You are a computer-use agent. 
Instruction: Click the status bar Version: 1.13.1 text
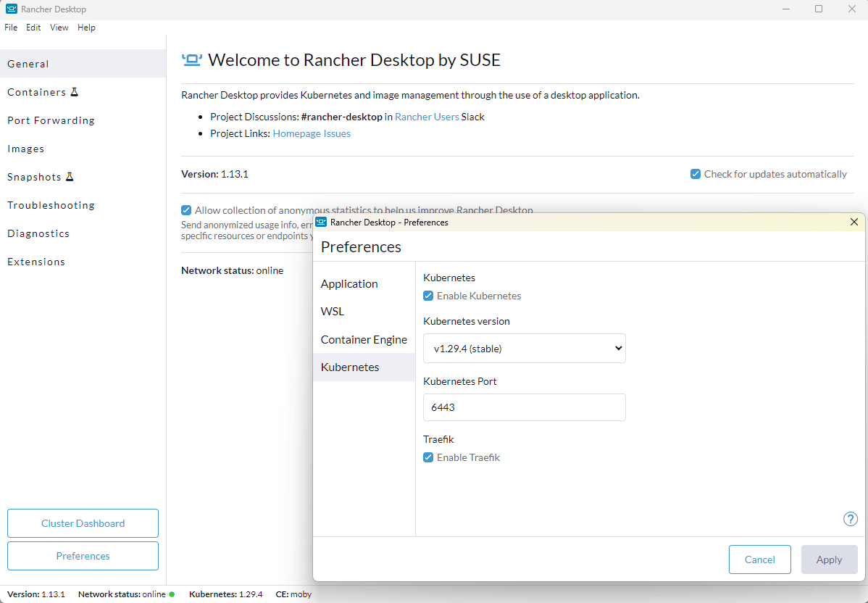click(36, 594)
